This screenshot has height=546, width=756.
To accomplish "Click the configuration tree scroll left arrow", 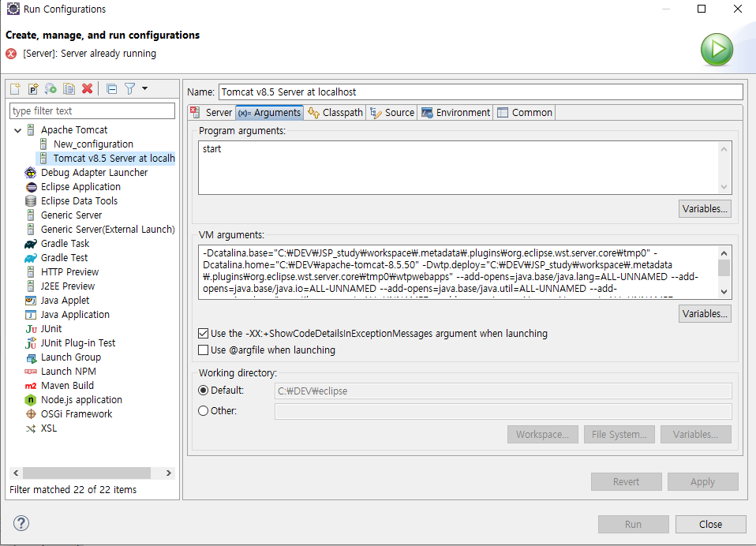I will 16,473.
